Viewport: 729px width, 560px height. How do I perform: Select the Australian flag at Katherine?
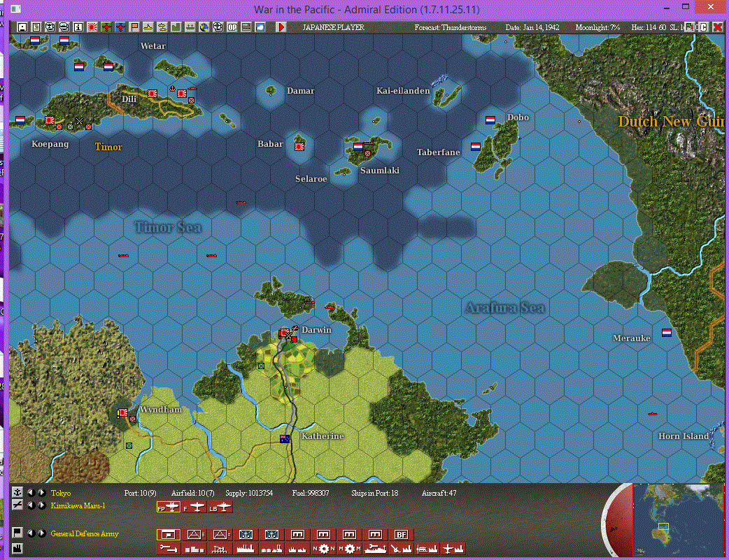pos(285,439)
